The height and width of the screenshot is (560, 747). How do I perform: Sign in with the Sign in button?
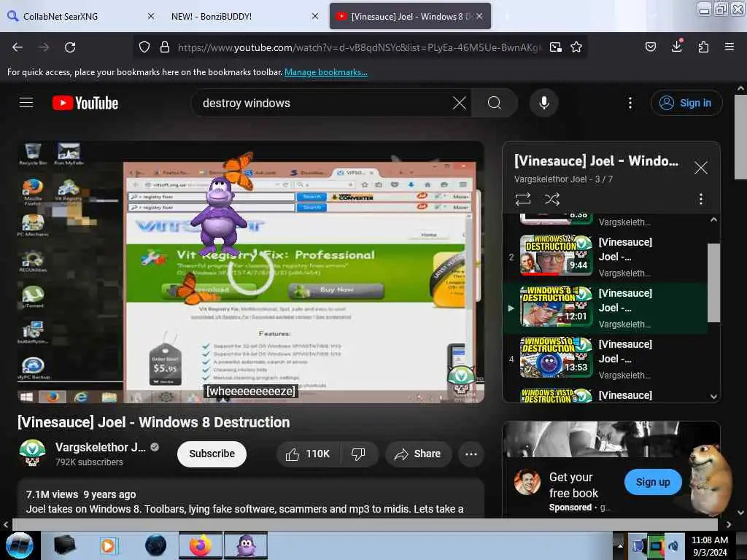pyautogui.click(x=686, y=103)
